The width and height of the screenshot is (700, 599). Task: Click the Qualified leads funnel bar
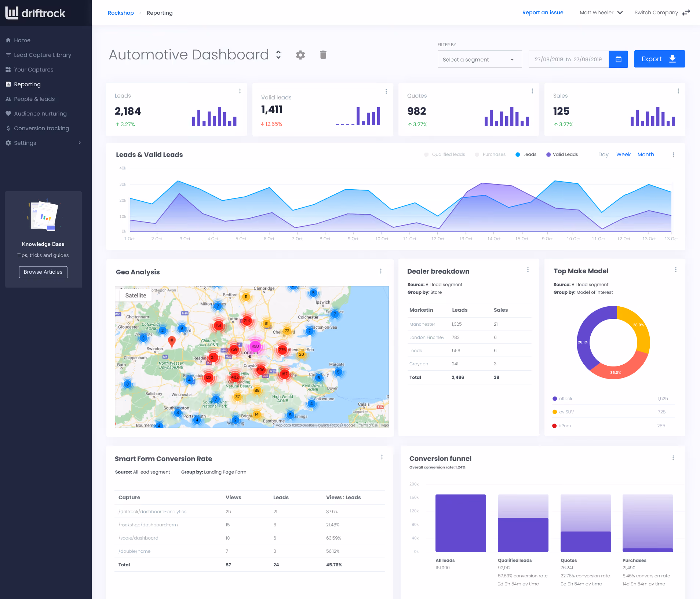(x=523, y=535)
